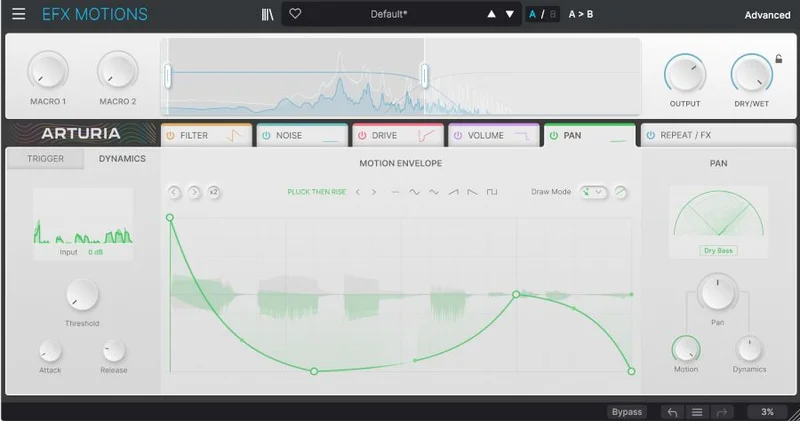Screen dimensions: 800x421
Task: Click the Release knob
Action: [113, 351]
